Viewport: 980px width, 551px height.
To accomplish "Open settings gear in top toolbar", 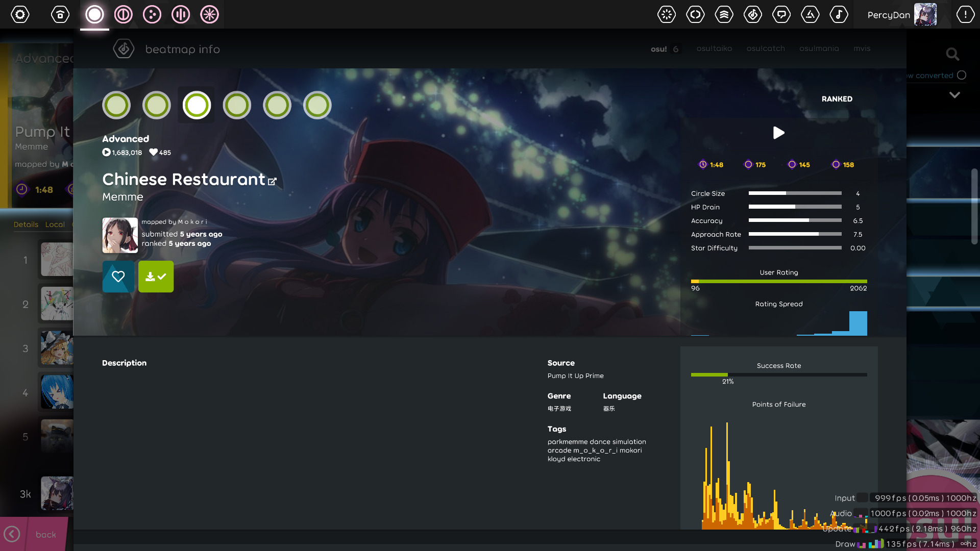I will 20,14.
